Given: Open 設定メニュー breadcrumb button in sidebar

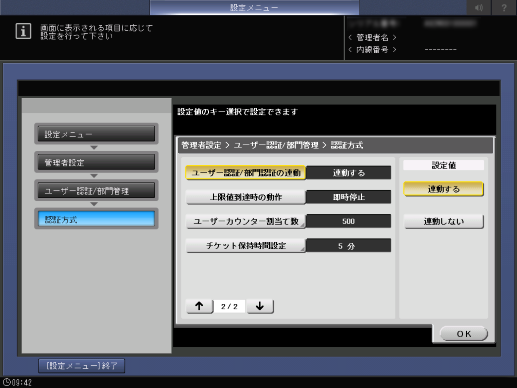Looking at the screenshot, I should point(96,134).
